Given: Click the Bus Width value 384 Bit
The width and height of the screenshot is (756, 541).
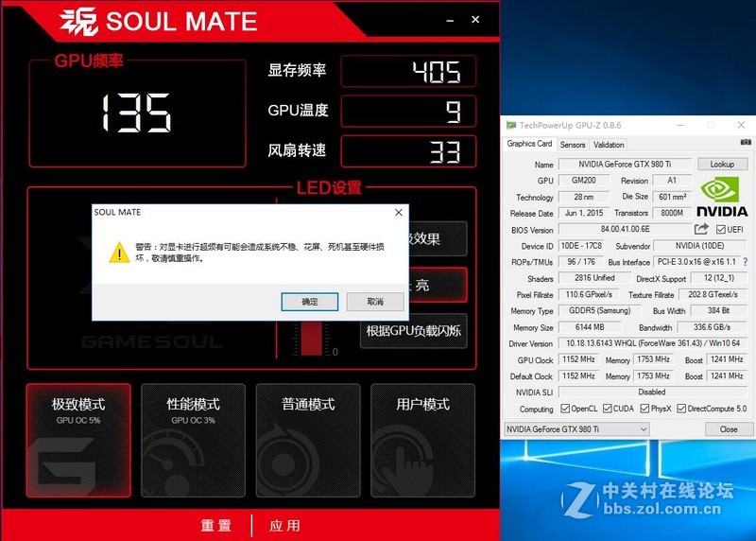Looking at the screenshot, I should 719,311.
